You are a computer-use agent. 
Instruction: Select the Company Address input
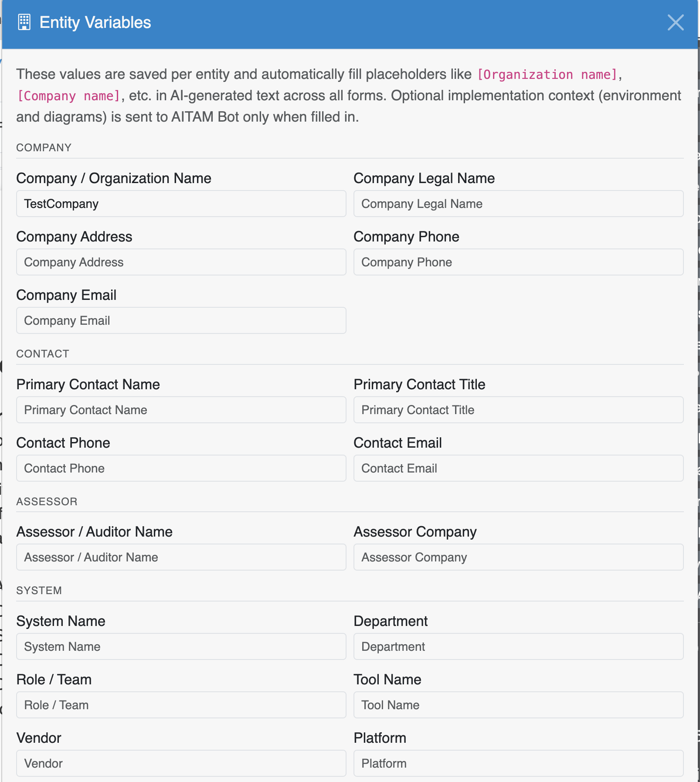coord(181,262)
